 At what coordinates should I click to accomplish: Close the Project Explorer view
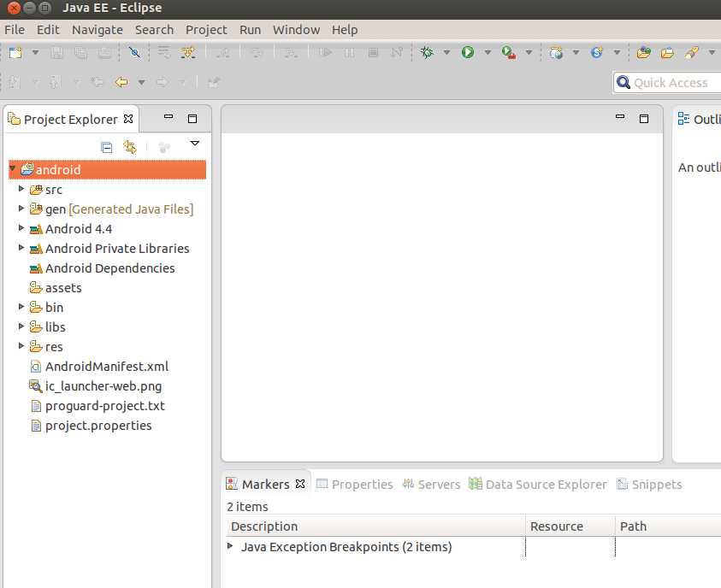tap(128, 119)
